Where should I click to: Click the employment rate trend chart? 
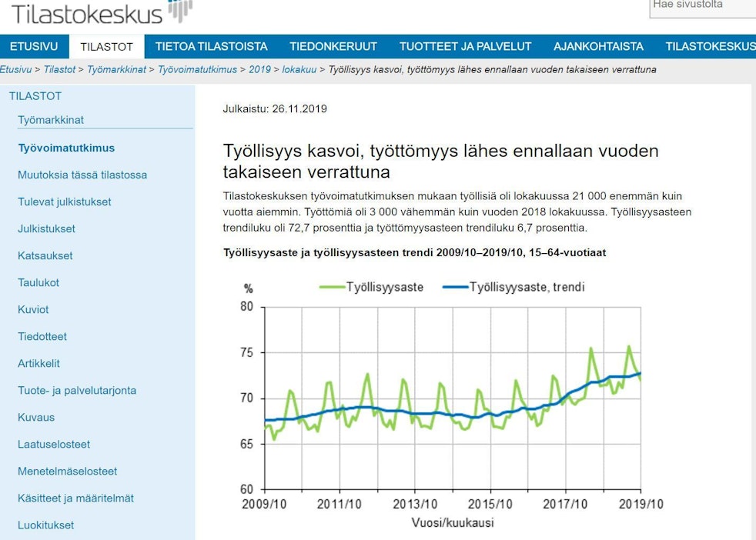[x=452, y=398]
